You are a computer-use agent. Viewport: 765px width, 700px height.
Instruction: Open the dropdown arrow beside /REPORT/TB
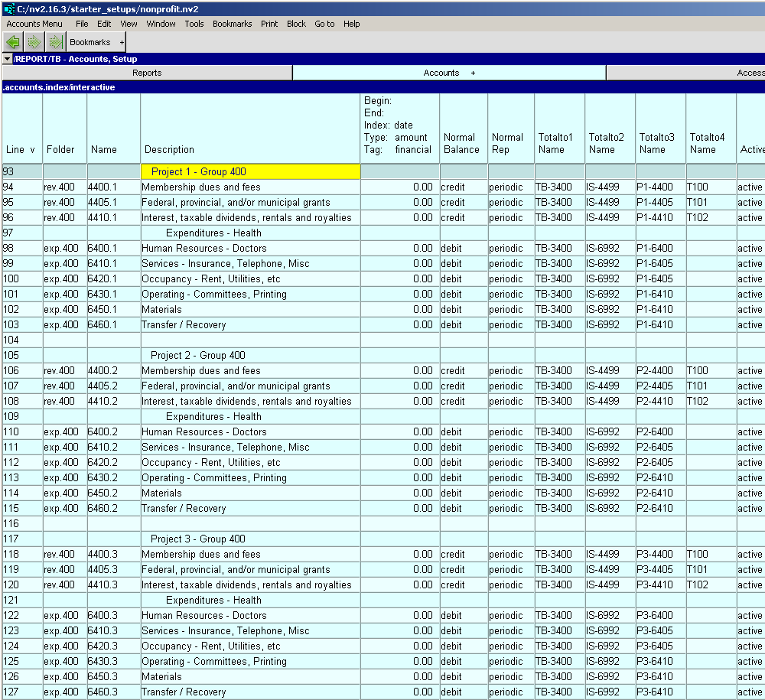(7, 59)
